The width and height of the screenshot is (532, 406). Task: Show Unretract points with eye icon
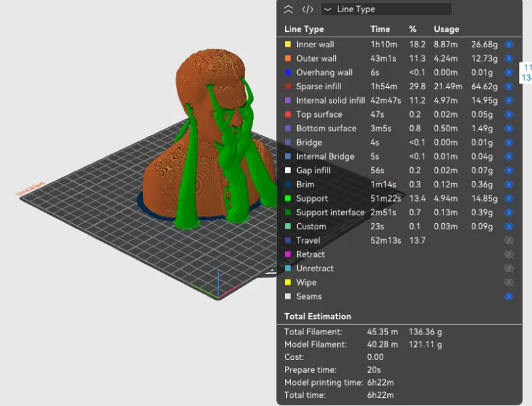[509, 268]
